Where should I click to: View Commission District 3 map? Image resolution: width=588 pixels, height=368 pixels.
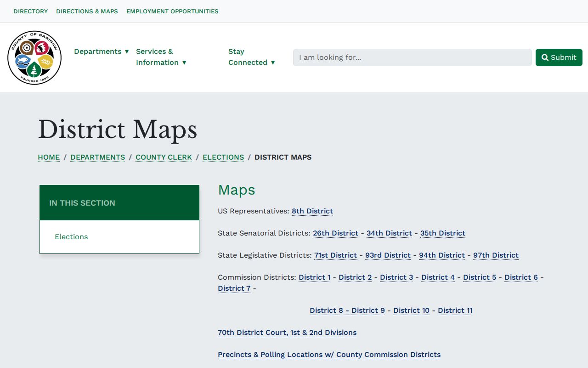click(x=396, y=277)
